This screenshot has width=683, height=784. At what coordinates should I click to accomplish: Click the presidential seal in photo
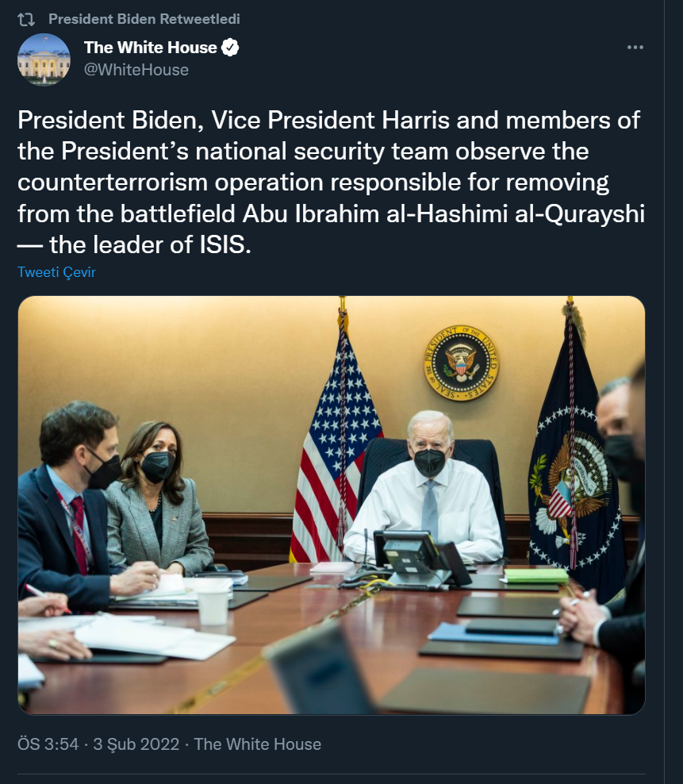[x=461, y=362]
